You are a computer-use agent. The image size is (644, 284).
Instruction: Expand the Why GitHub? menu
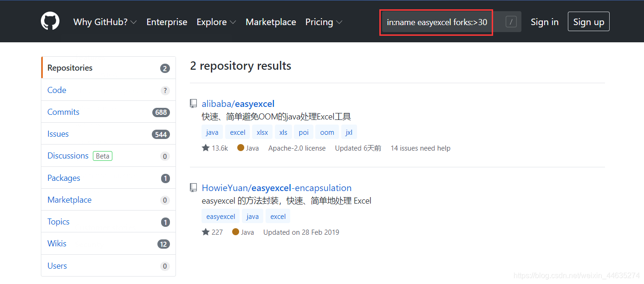pos(105,22)
